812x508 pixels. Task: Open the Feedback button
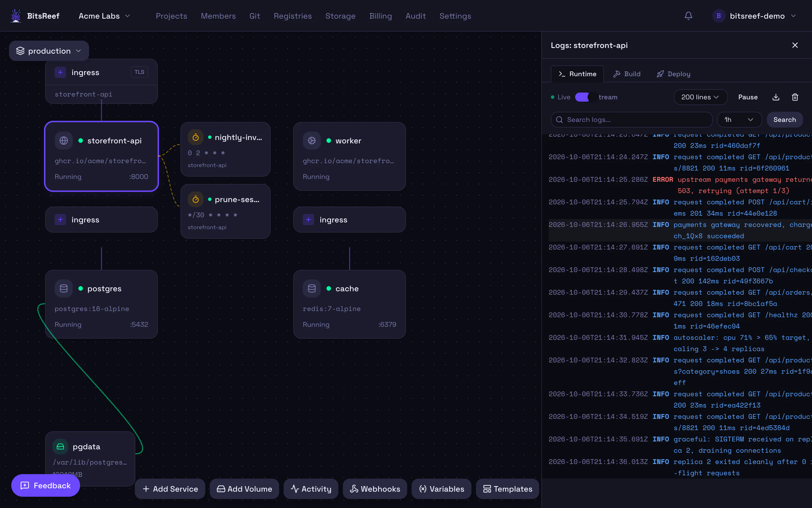pyautogui.click(x=46, y=485)
